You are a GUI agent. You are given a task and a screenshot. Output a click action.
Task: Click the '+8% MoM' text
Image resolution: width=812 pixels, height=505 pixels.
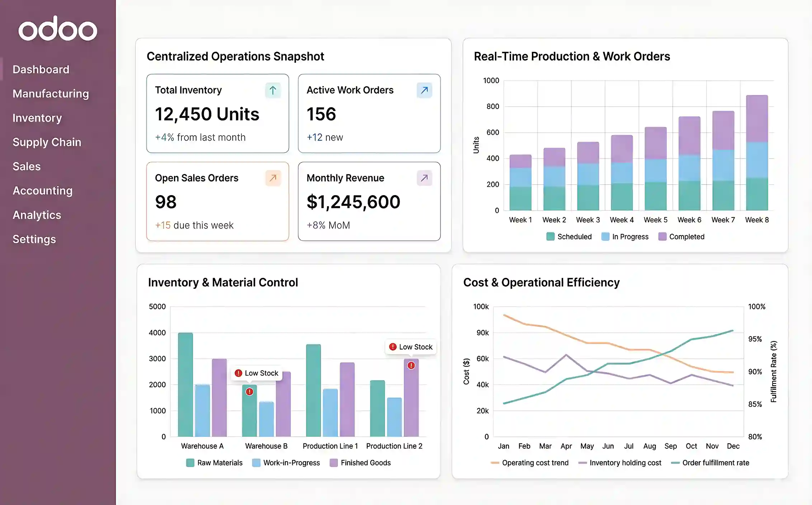tap(328, 225)
